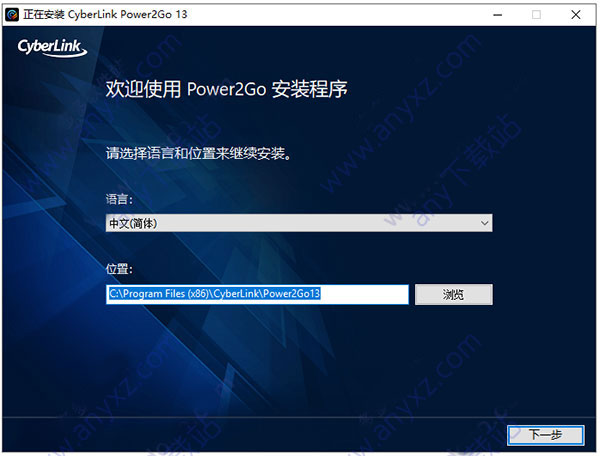The image size is (600, 456).
Task: Click the 欢迎使用 Power2Go 安装程序 heading
Action: click(227, 89)
